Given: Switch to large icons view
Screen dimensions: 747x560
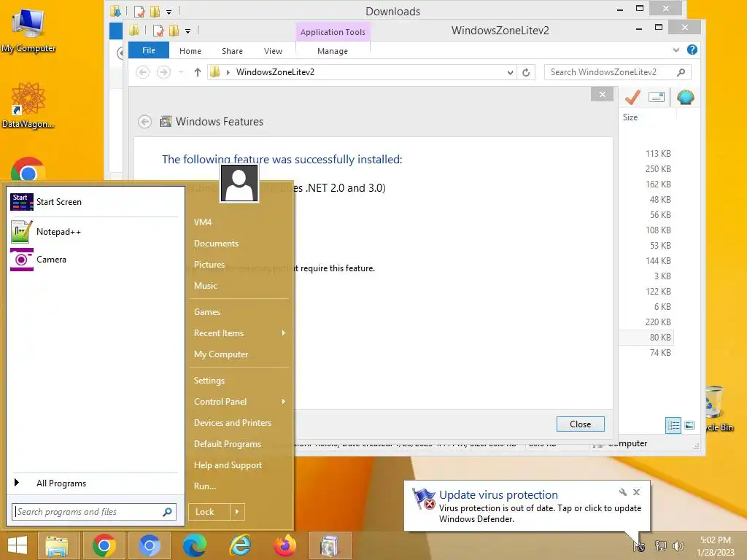Looking at the screenshot, I should 689,425.
